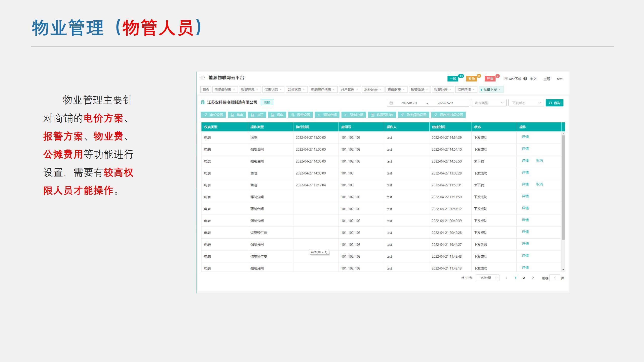Click the 一般 alarm badge
This screenshot has width=644, height=362.
[x=453, y=79]
